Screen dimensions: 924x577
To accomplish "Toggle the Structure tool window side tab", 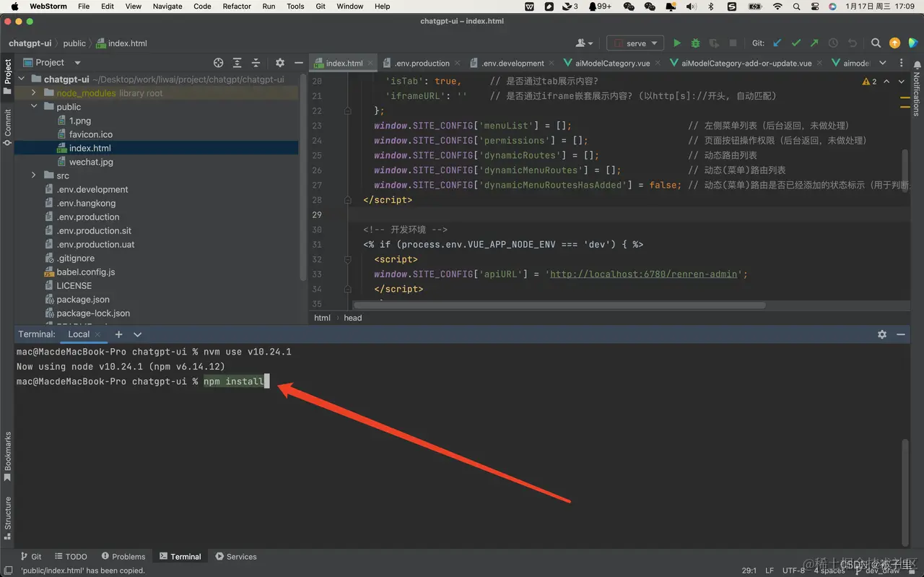I will click(x=7, y=519).
